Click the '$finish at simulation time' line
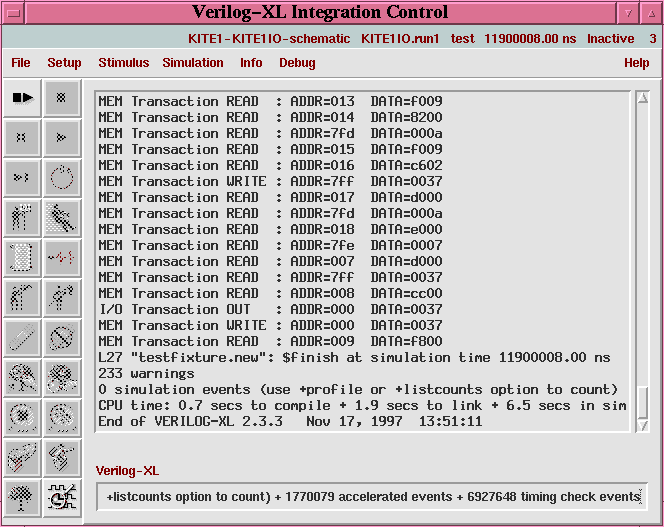The height and width of the screenshot is (527, 664). (x=354, y=358)
